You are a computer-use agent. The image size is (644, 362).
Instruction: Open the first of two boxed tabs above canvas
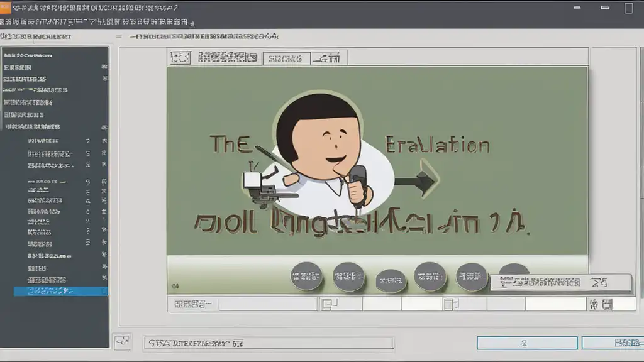click(x=286, y=58)
